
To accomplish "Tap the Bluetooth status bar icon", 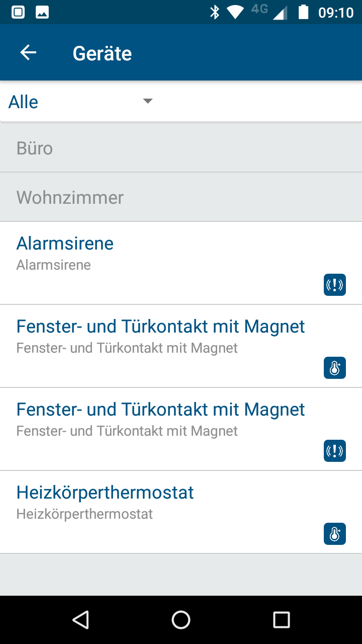I will point(215,12).
